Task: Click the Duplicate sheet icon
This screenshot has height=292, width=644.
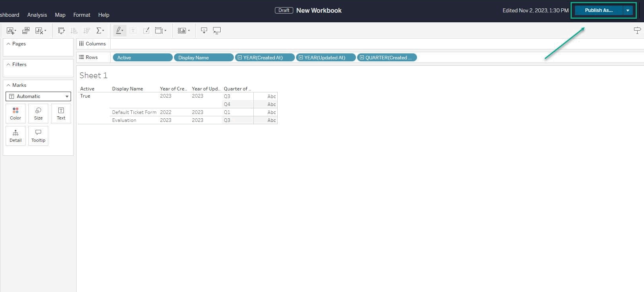Action: tap(26, 31)
